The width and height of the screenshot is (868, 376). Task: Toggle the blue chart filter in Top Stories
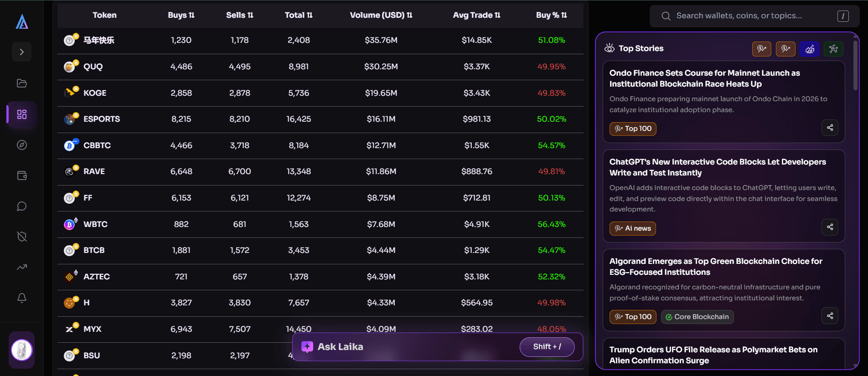pos(810,49)
